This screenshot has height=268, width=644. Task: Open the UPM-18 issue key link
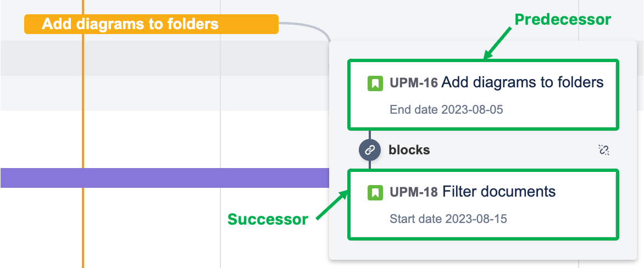pos(413,192)
